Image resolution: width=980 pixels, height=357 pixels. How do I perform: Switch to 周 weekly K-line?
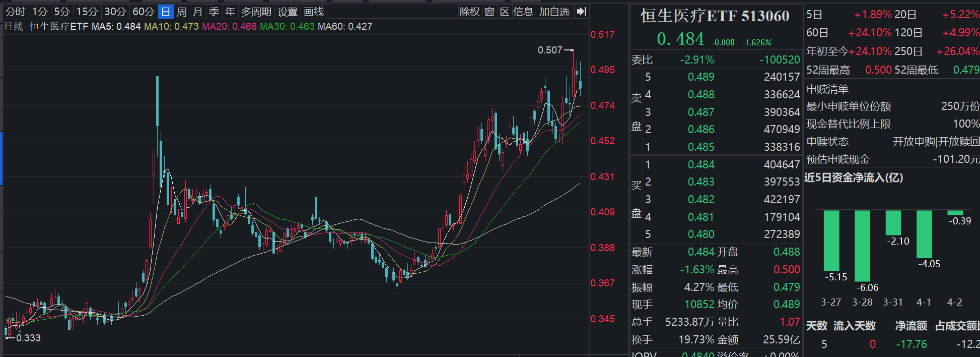click(182, 12)
